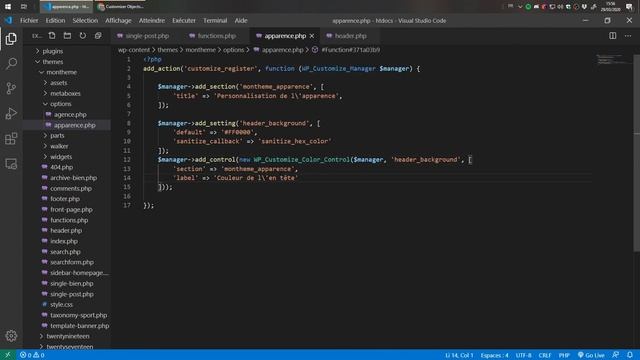Expand the plugins folder
The height and width of the screenshot is (360, 640).
click(53, 51)
